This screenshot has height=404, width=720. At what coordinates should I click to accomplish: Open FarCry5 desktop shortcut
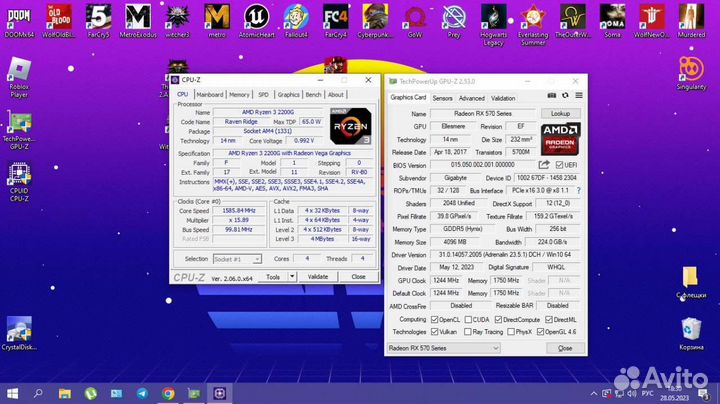pyautogui.click(x=98, y=21)
